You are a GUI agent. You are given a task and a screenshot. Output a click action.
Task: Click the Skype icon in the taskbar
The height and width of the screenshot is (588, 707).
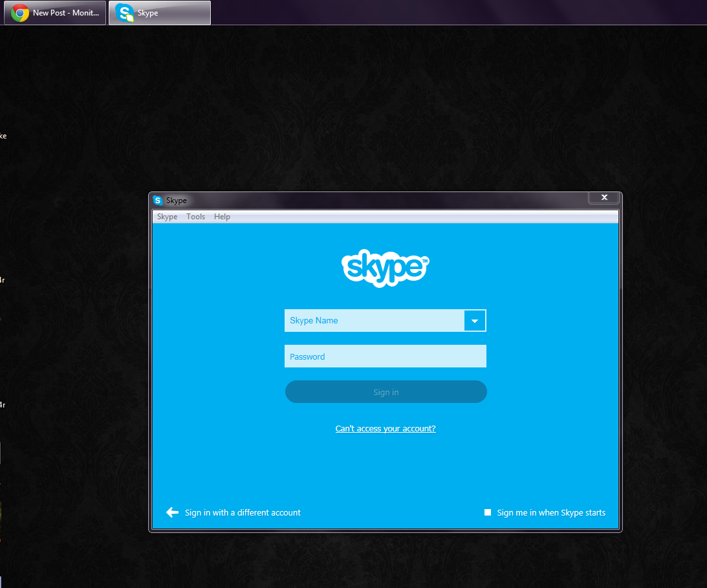(x=124, y=13)
